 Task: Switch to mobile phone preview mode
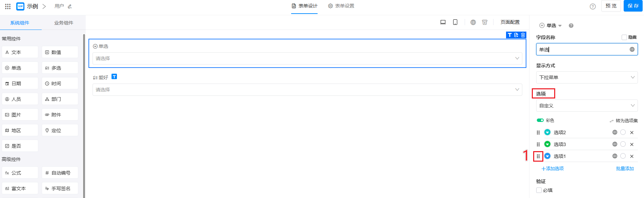(455, 22)
